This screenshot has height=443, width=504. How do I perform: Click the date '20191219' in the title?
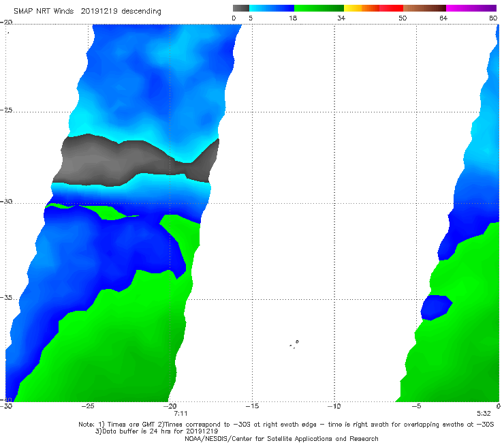99,11
